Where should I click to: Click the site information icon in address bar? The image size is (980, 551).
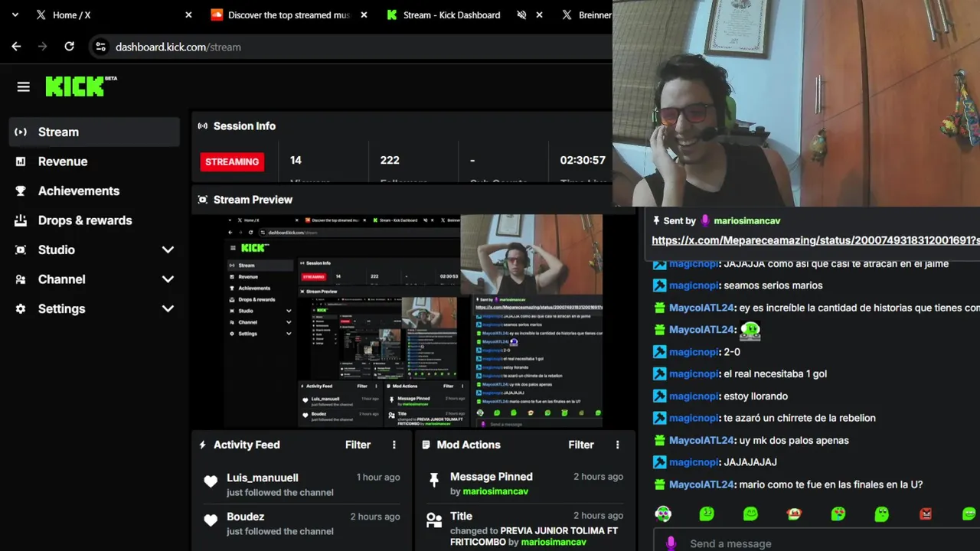click(x=100, y=47)
